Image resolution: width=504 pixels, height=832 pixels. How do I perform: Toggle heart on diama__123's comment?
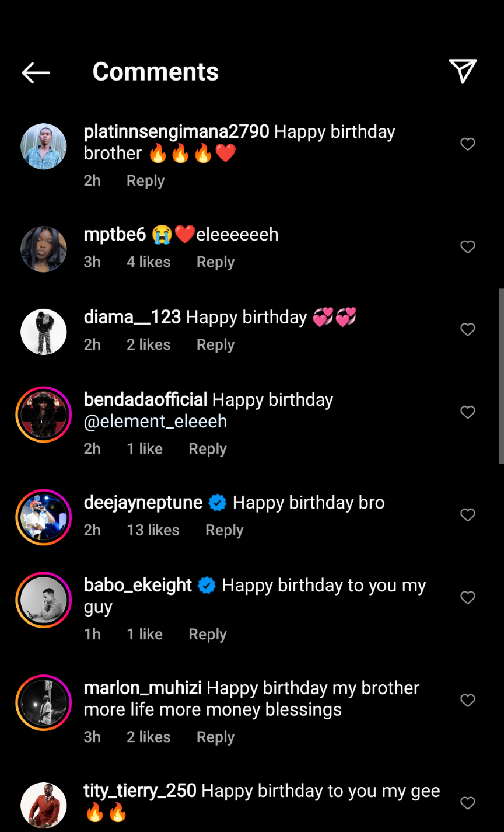[x=468, y=330]
